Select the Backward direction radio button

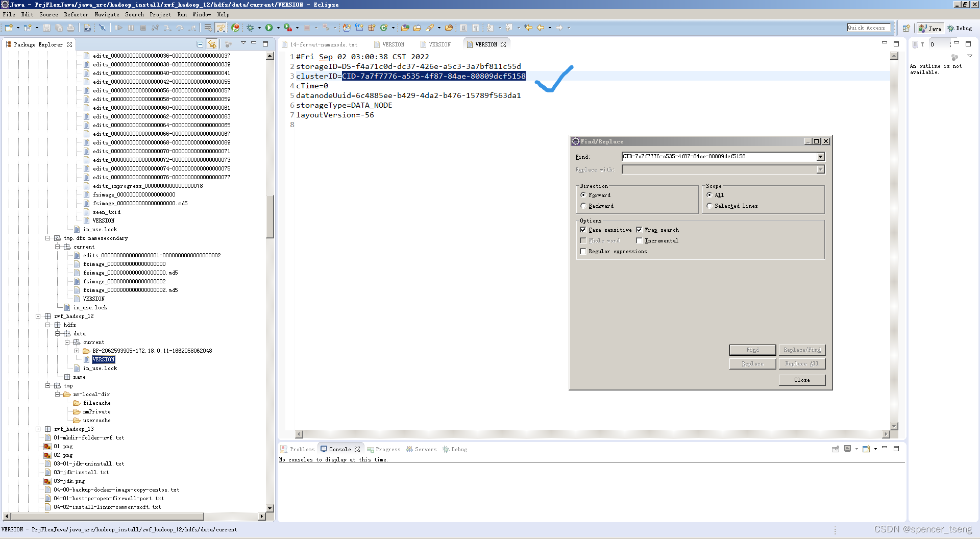583,206
